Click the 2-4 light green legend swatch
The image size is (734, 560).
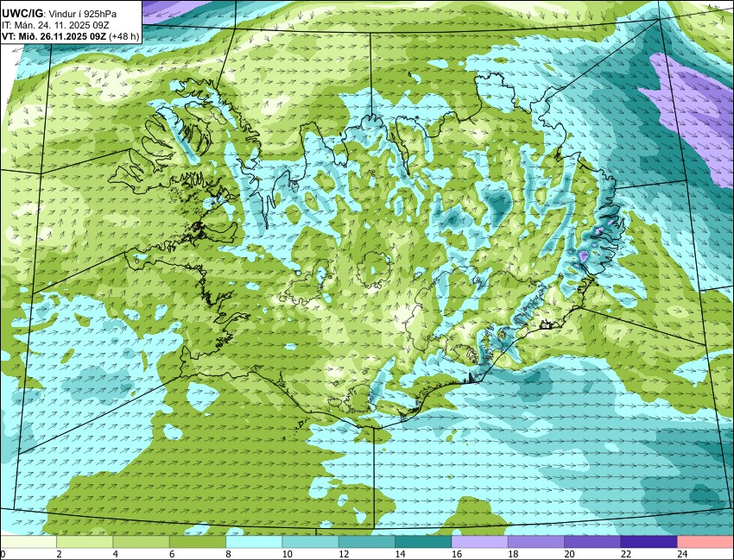85,542
